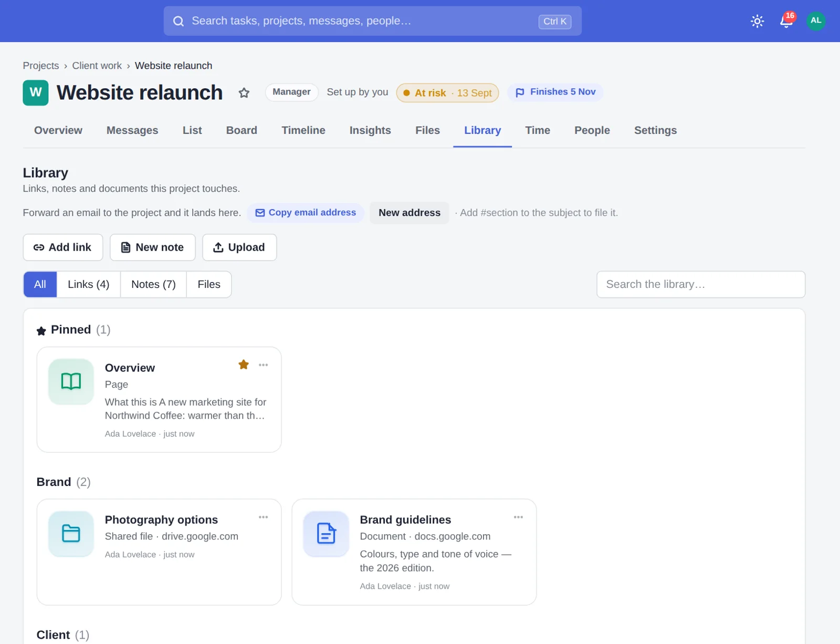
Task: Click the Pinned section star icon
Action: [41, 331]
